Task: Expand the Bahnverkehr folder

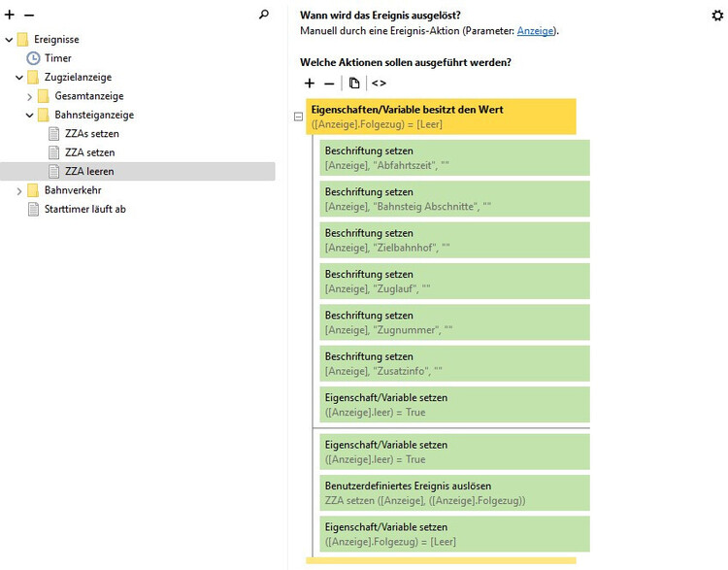Action: (x=19, y=190)
